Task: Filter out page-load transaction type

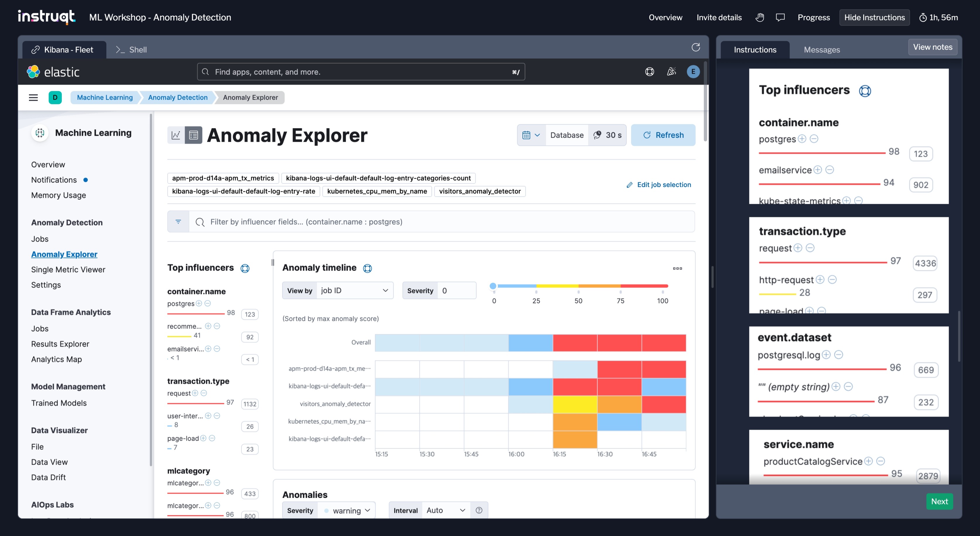Action: pyautogui.click(x=212, y=438)
